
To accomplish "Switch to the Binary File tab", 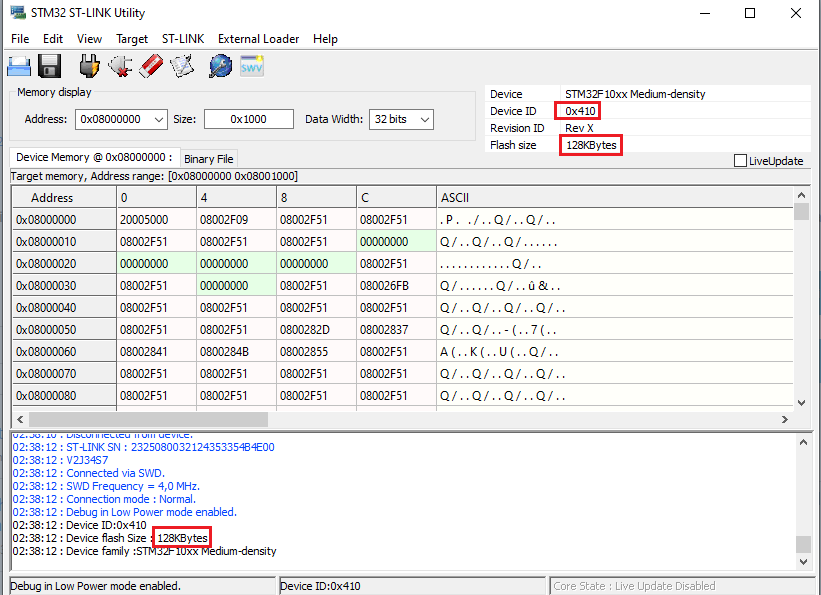I will 208,159.
